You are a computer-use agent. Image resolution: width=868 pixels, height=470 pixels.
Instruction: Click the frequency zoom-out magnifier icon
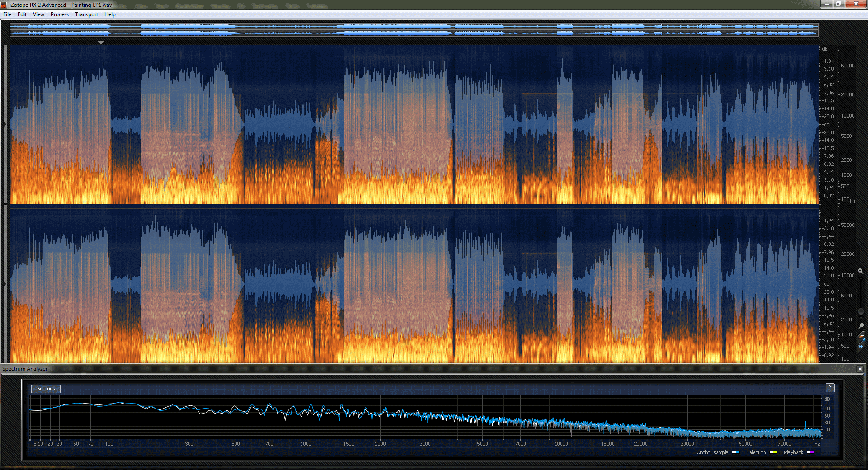click(x=861, y=326)
